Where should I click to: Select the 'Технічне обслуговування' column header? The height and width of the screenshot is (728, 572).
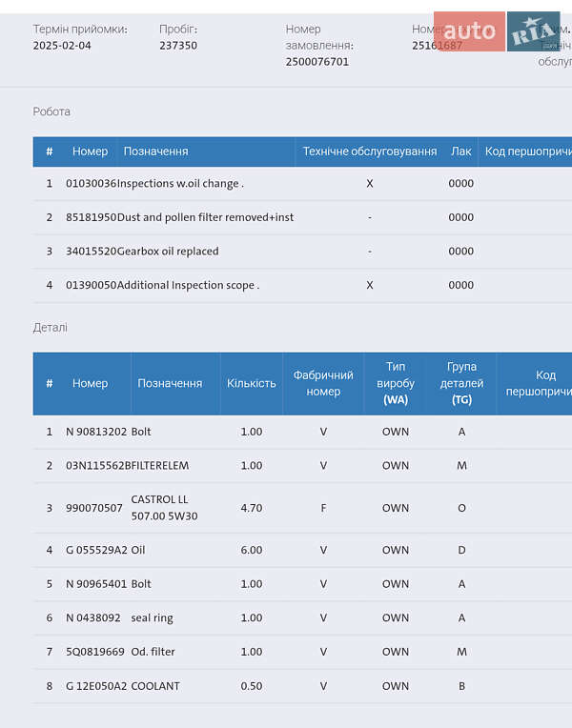pos(369,152)
